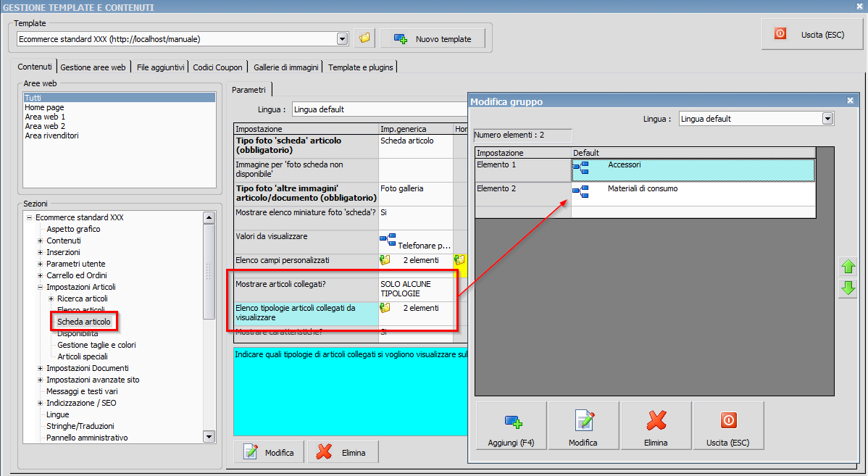868x476 pixels.
Task: Select the Lingue tree item
Action: 57,414
